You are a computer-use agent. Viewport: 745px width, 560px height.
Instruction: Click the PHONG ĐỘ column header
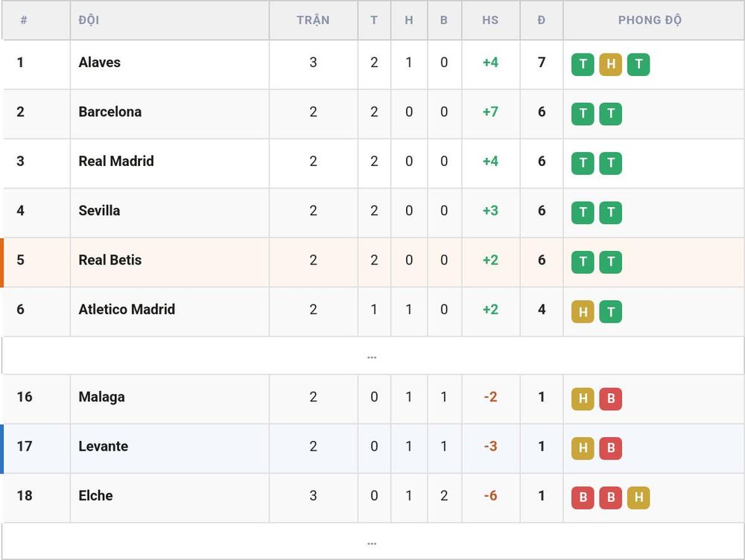click(650, 20)
